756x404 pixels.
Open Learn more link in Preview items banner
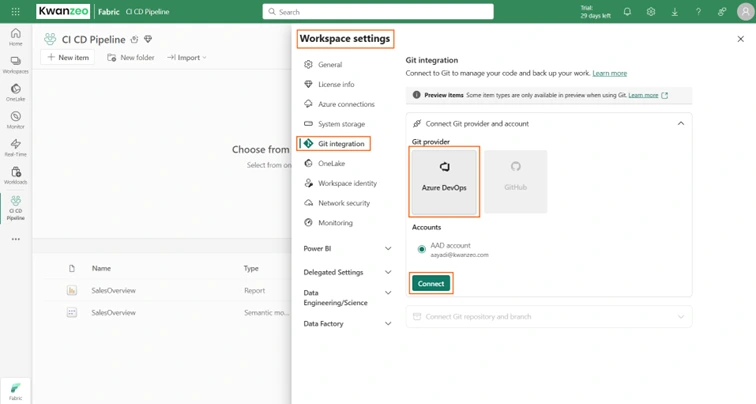(x=643, y=95)
